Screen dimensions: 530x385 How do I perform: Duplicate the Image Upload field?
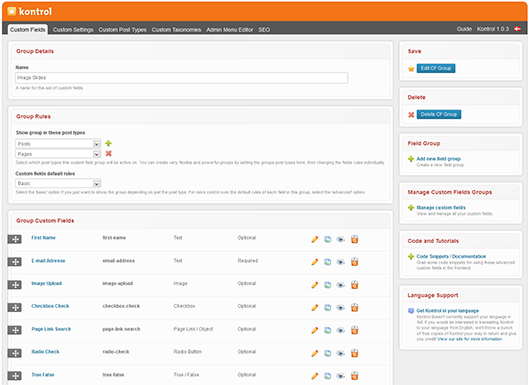coord(328,285)
